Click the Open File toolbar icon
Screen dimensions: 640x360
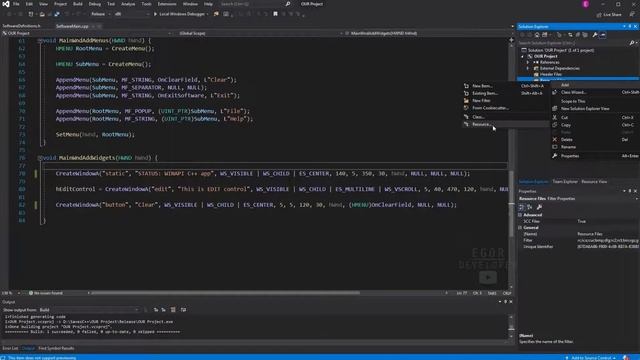pyautogui.click(x=42, y=14)
